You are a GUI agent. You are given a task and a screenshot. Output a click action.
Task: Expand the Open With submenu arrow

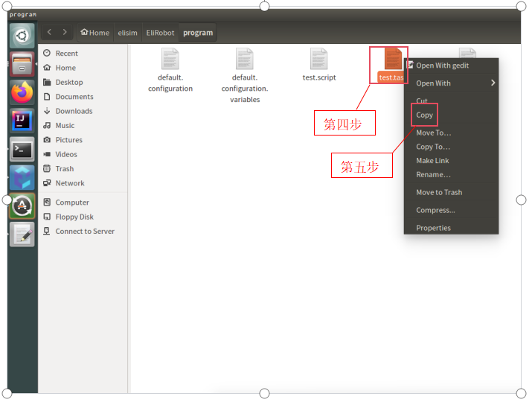[493, 83]
